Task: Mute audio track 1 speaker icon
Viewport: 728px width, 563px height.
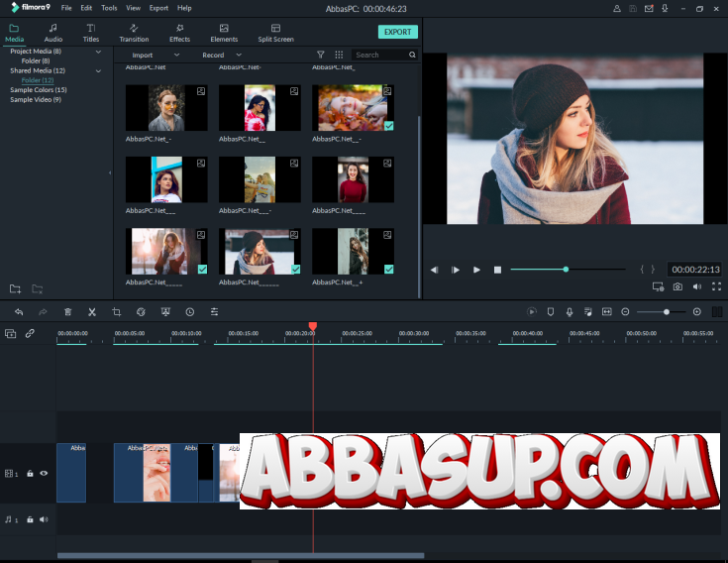Action: pos(44,519)
